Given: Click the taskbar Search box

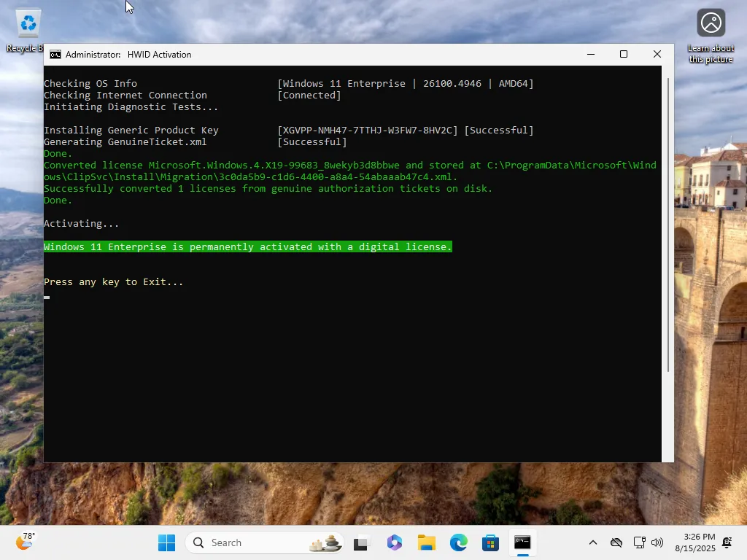Looking at the screenshot, I should (x=264, y=542).
